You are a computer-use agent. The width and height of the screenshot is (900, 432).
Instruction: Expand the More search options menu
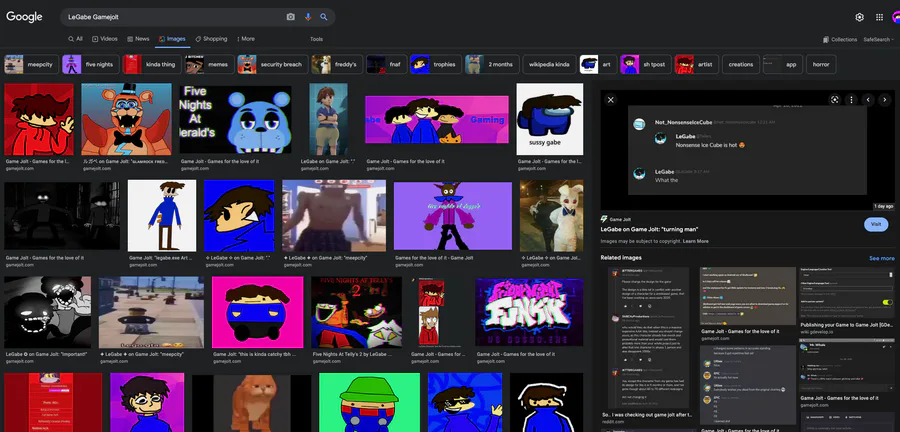pos(246,39)
